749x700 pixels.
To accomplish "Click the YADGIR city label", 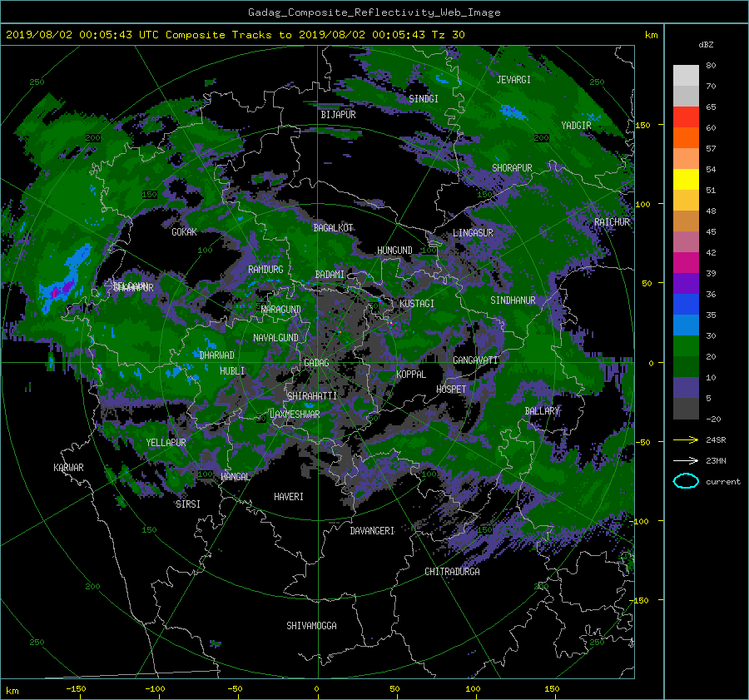I will pos(576,126).
